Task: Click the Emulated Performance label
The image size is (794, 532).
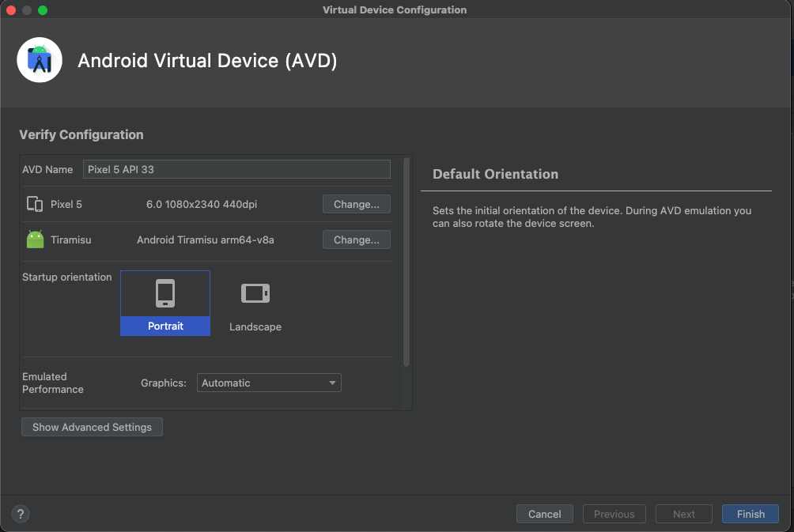Action: (53, 383)
